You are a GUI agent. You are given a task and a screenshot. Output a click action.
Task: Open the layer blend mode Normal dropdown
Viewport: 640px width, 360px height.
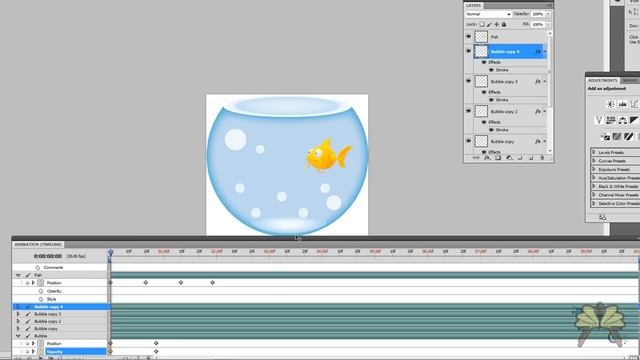click(x=488, y=14)
